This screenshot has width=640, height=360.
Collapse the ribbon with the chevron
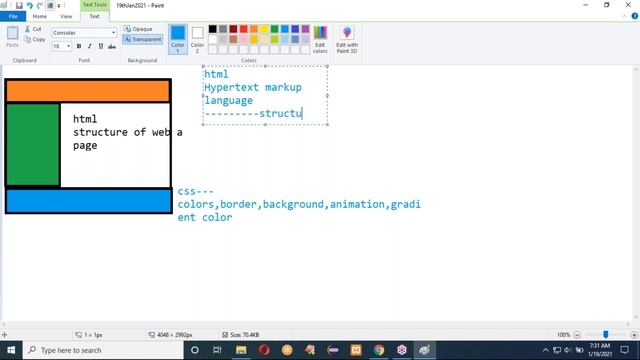click(x=624, y=16)
